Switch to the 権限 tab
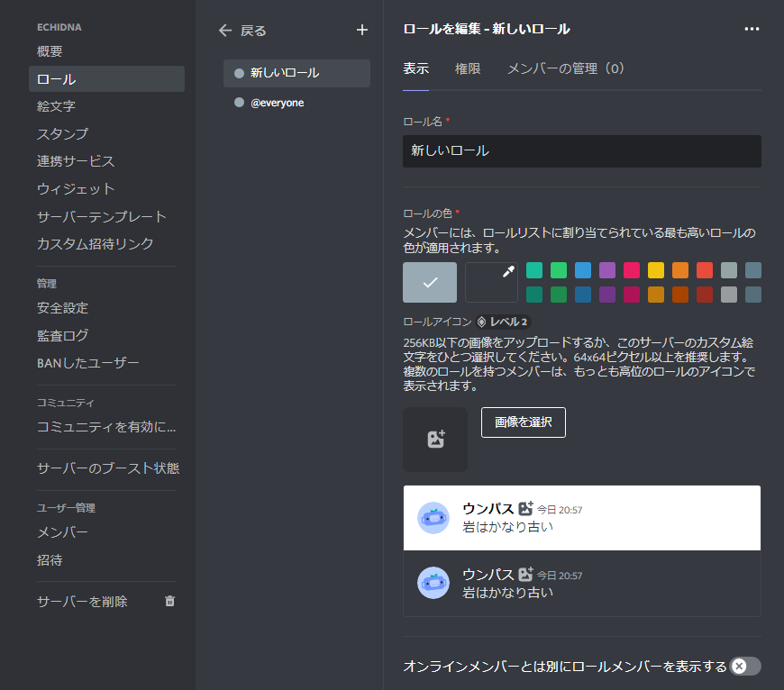The height and width of the screenshot is (690, 784). 468,68
